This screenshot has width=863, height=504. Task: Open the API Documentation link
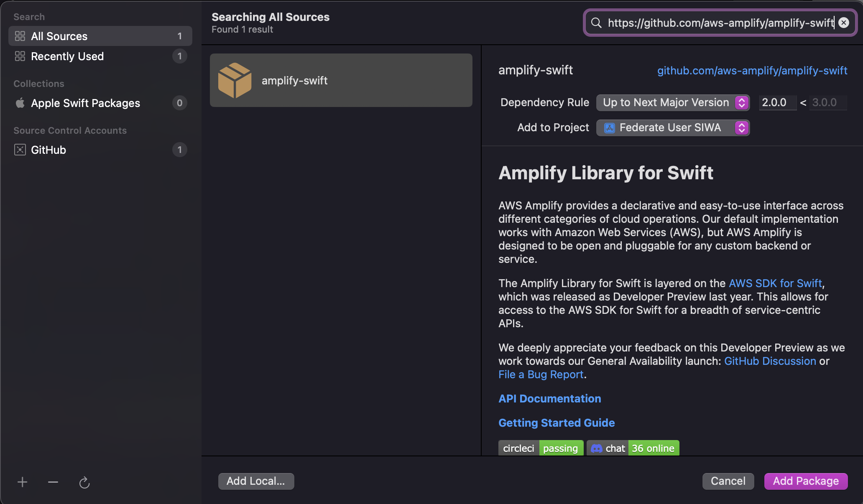pos(549,399)
